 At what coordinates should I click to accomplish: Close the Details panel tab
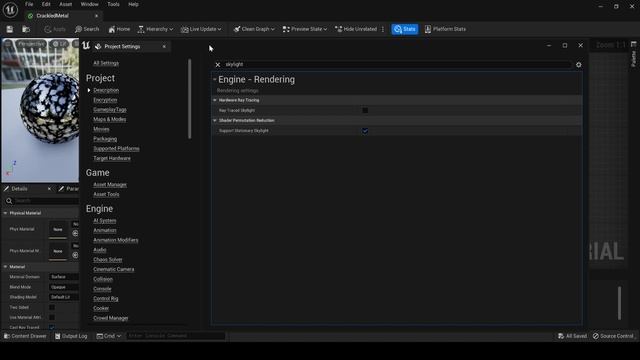click(49, 189)
